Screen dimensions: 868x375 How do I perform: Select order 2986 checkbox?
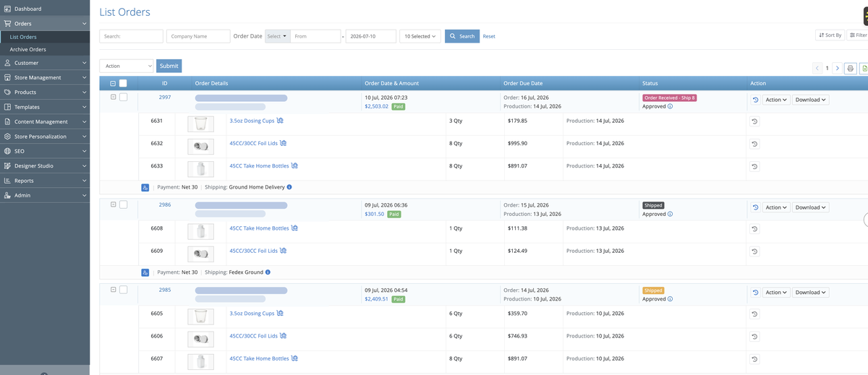pyautogui.click(x=123, y=204)
